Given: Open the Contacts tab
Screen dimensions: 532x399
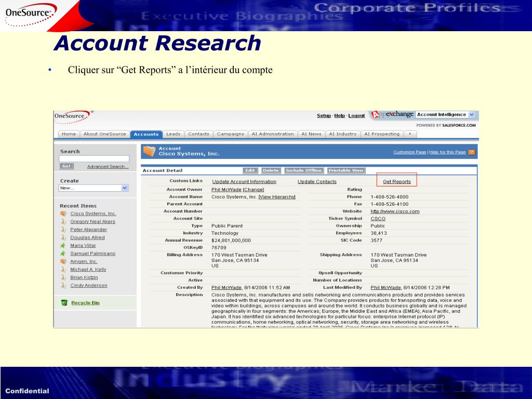Looking at the screenshot, I should point(198,134).
